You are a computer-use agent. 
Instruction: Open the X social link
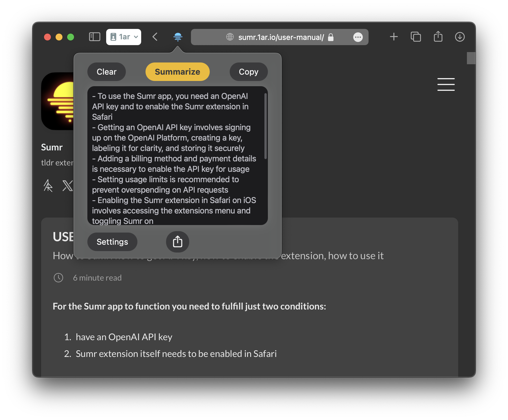(x=68, y=186)
